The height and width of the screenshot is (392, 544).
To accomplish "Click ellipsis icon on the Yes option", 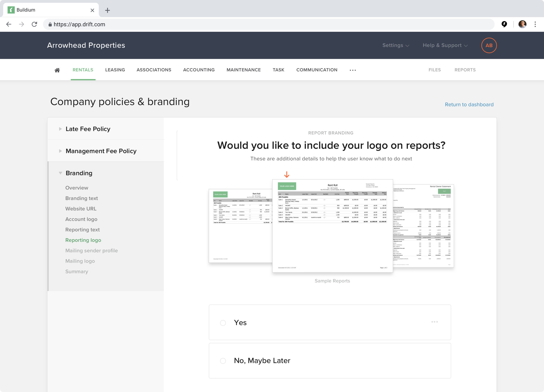I will (434, 322).
